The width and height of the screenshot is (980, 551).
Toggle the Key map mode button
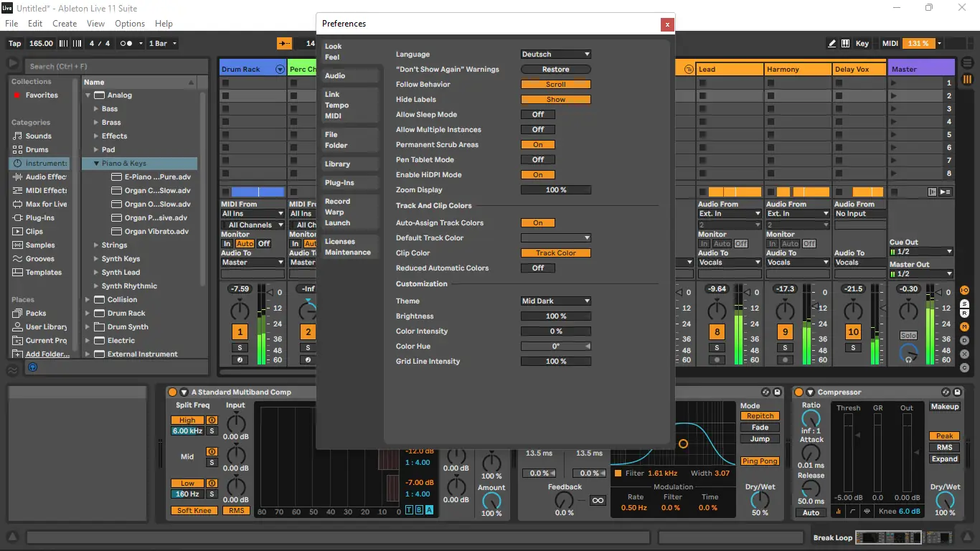862,44
